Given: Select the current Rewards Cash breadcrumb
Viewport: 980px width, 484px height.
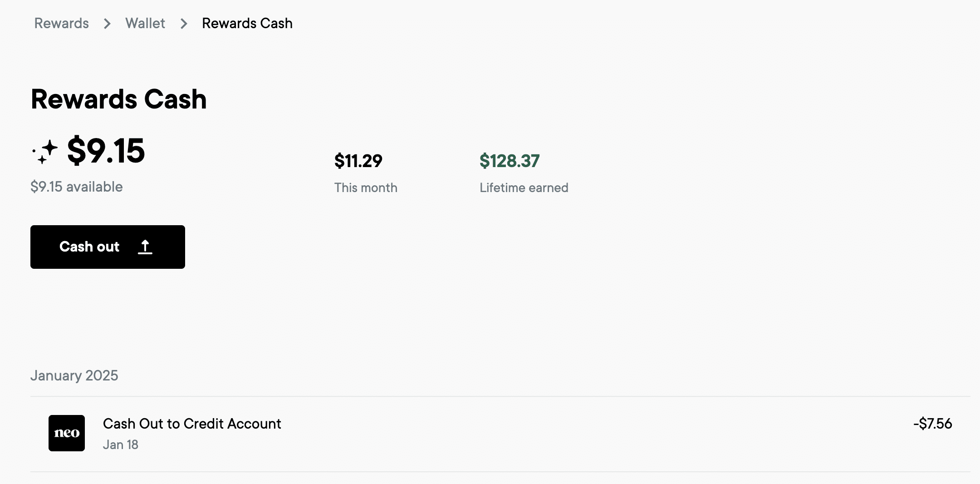Looking at the screenshot, I should pyautogui.click(x=247, y=23).
